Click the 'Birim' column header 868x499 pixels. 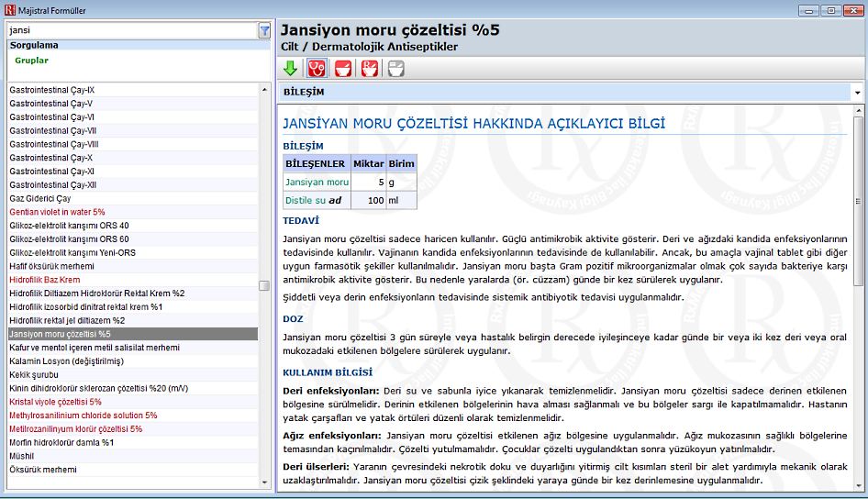coord(401,164)
